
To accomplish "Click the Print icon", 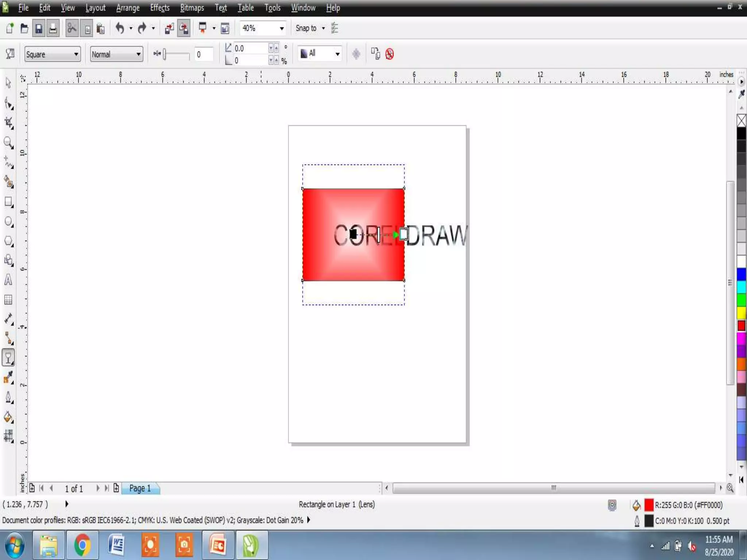I will coord(53,28).
